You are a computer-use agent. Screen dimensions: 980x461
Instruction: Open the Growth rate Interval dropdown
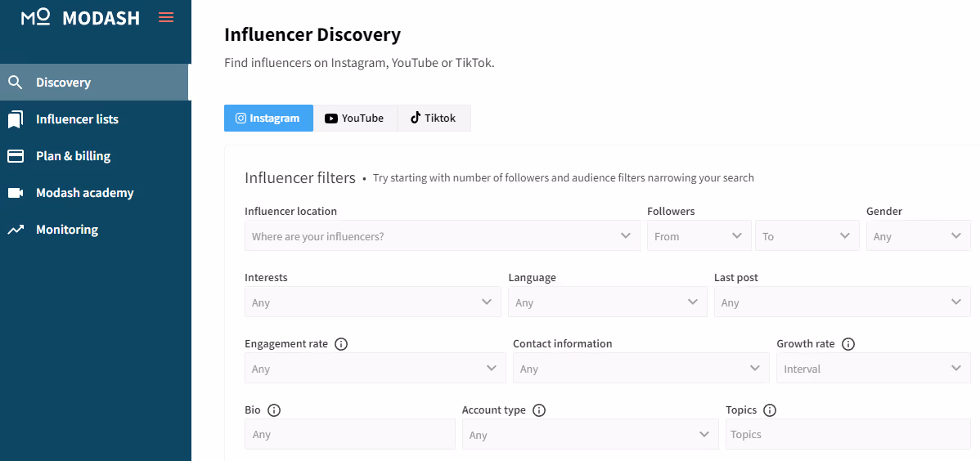pyautogui.click(x=874, y=369)
